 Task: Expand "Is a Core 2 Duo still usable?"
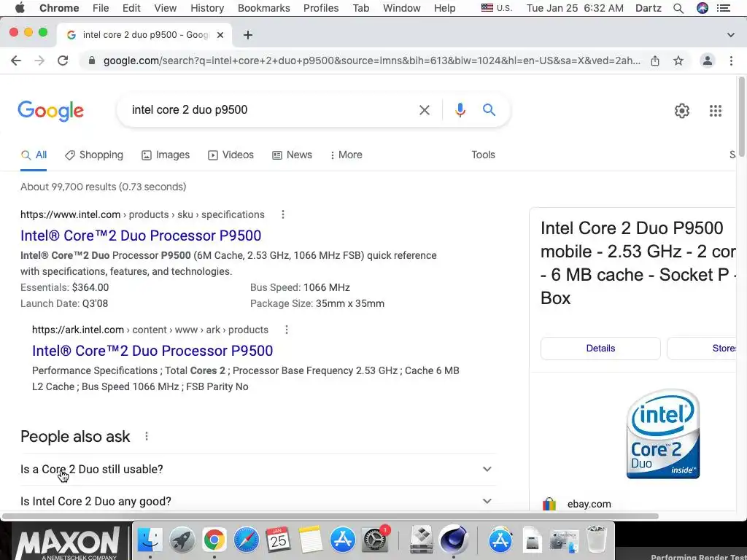click(258, 469)
